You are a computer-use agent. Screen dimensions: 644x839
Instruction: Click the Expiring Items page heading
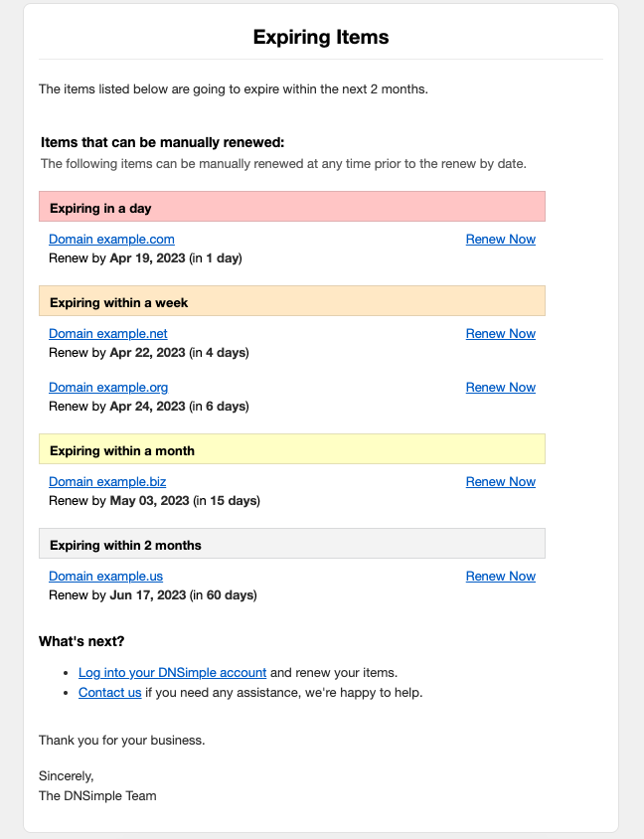[x=321, y=38]
